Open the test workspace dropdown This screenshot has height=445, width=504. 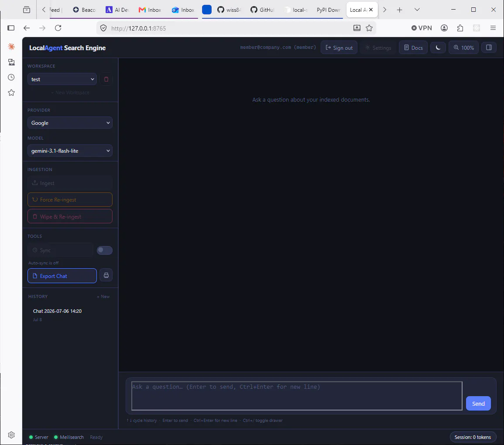coord(62,79)
